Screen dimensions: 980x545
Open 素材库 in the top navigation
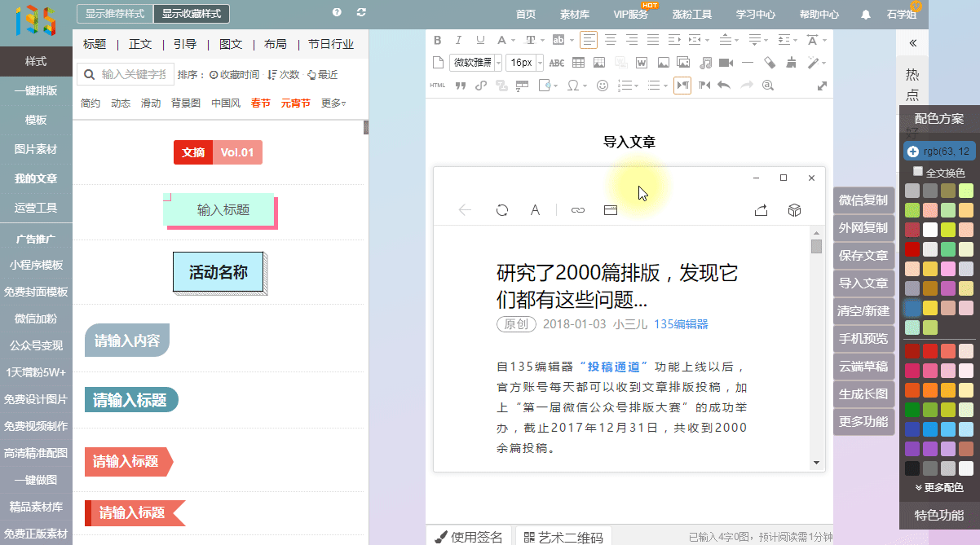pyautogui.click(x=574, y=14)
